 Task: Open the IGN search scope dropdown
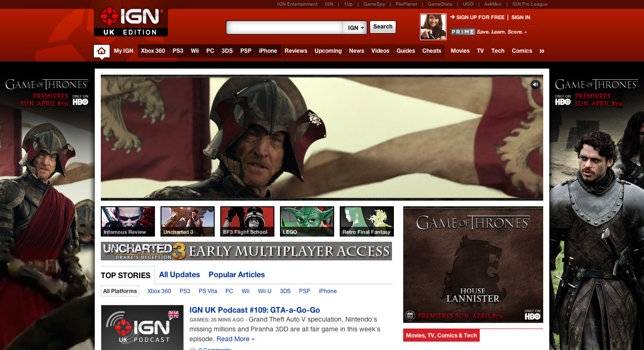[x=356, y=28]
